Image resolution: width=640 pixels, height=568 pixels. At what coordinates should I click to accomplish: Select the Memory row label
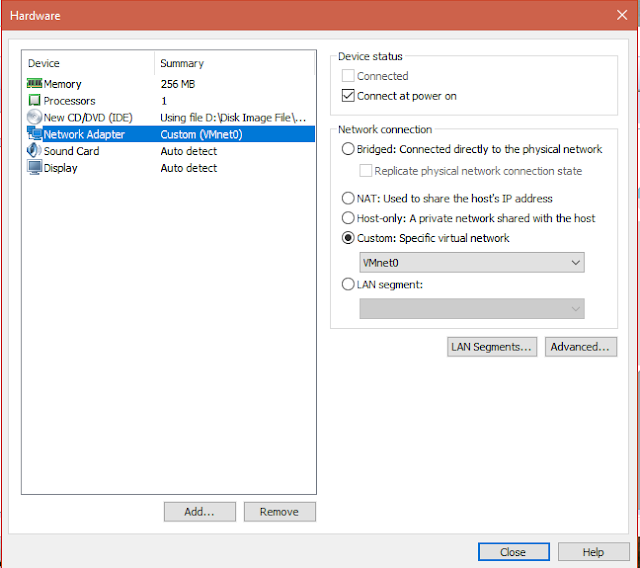(x=62, y=84)
